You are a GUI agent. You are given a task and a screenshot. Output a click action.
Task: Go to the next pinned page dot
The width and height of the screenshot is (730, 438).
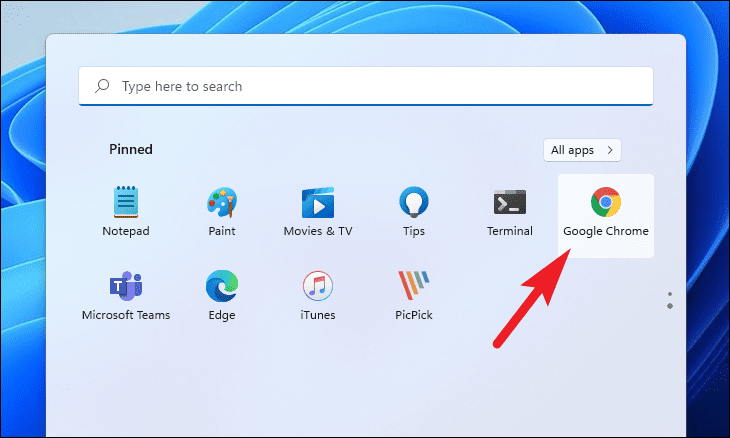coord(669,306)
